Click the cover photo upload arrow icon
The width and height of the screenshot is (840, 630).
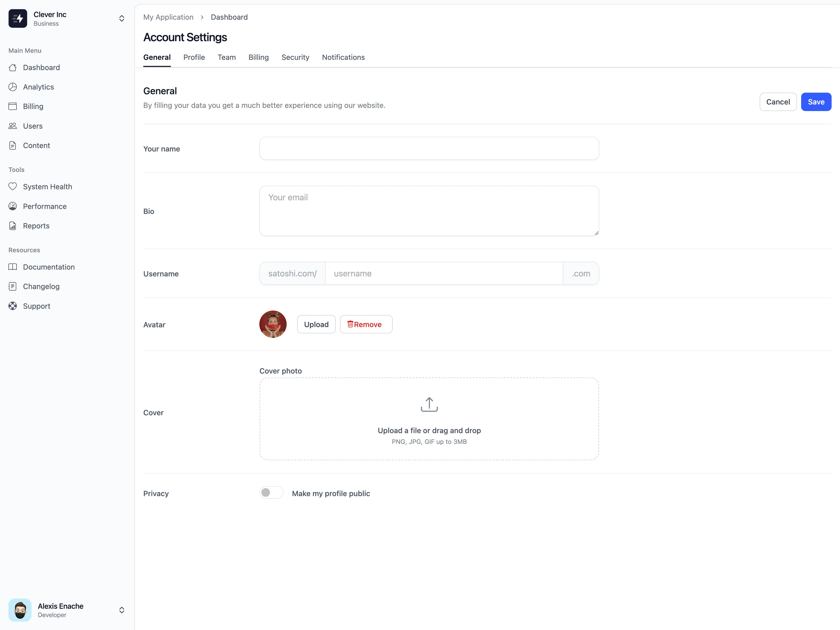click(x=429, y=405)
